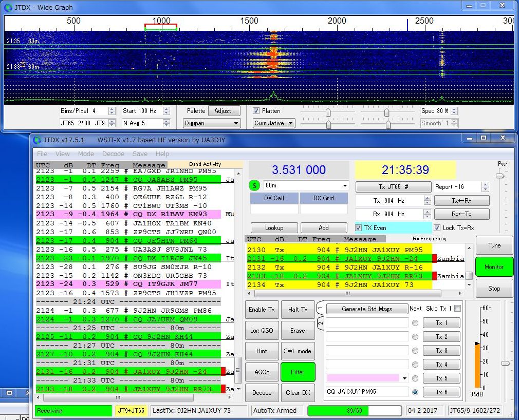Open the Decode menu
The width and height of the screenshot is (519, 420).
click(x=113, y=154)
